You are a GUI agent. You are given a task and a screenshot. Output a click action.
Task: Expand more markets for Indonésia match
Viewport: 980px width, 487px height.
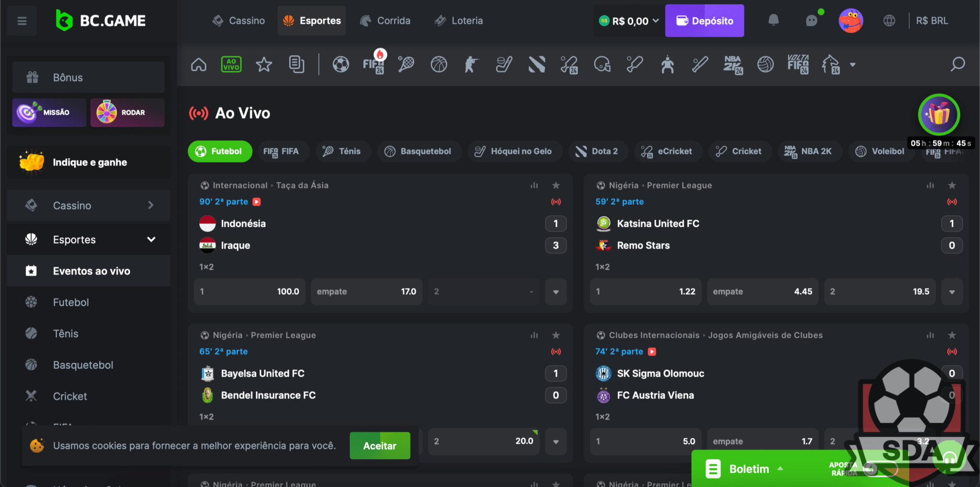pyautogui.click(x=556, y=292)
